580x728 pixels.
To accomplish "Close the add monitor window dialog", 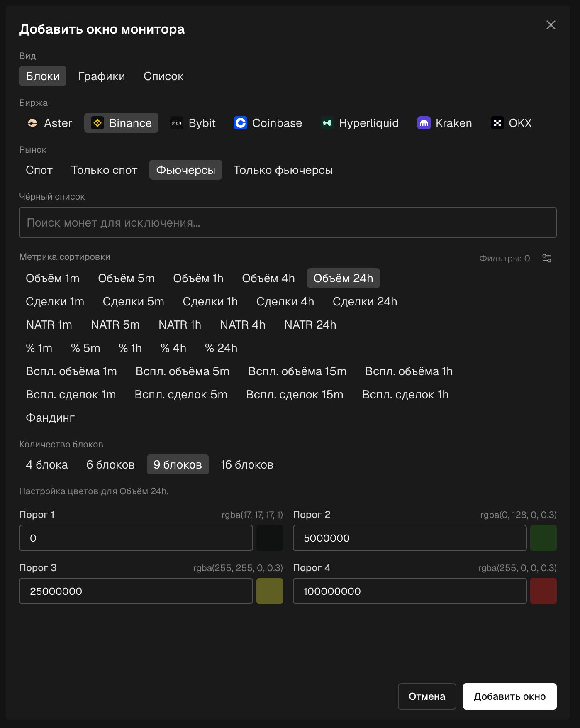I will coord(551,25).
